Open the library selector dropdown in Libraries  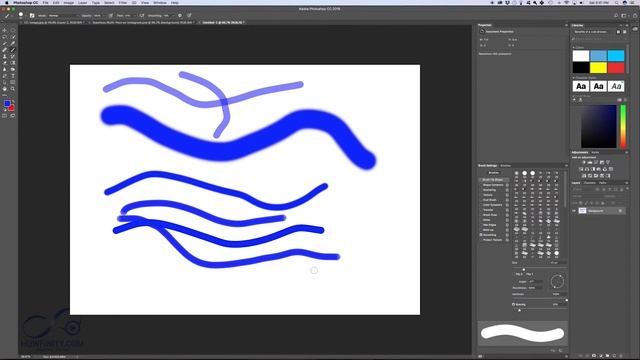(593, 32)
